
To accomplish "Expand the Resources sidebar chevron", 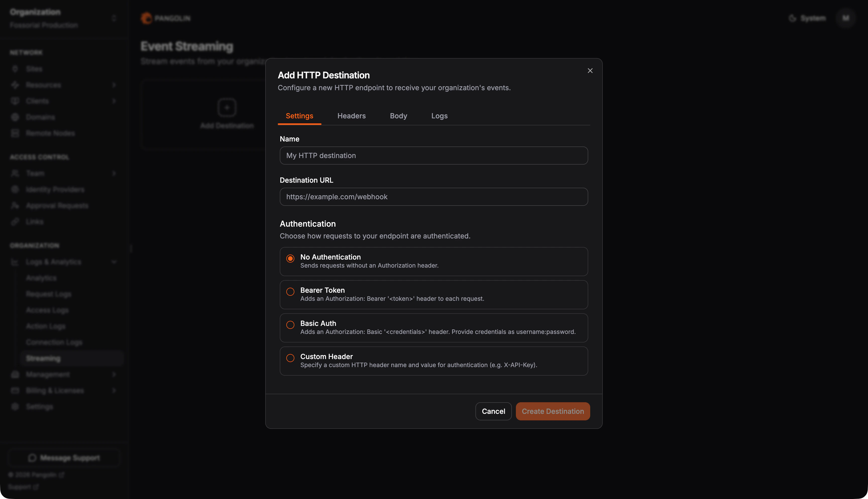I will (114, 85).
